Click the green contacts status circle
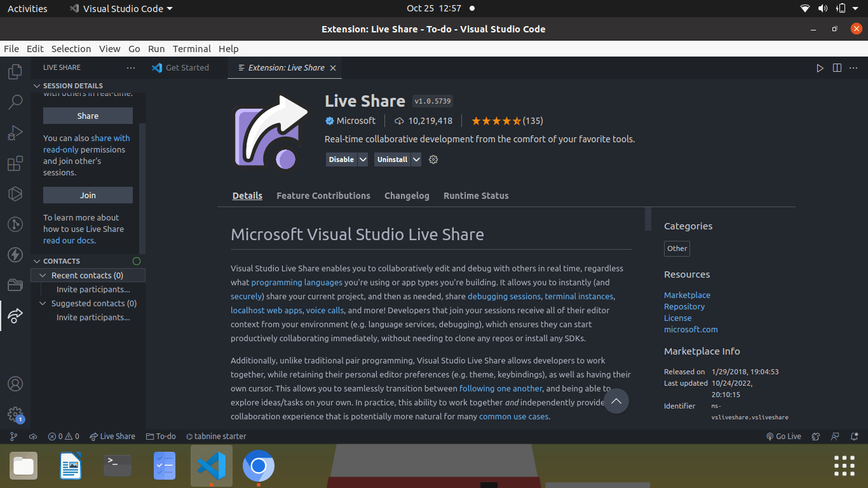 pos(137,261)
